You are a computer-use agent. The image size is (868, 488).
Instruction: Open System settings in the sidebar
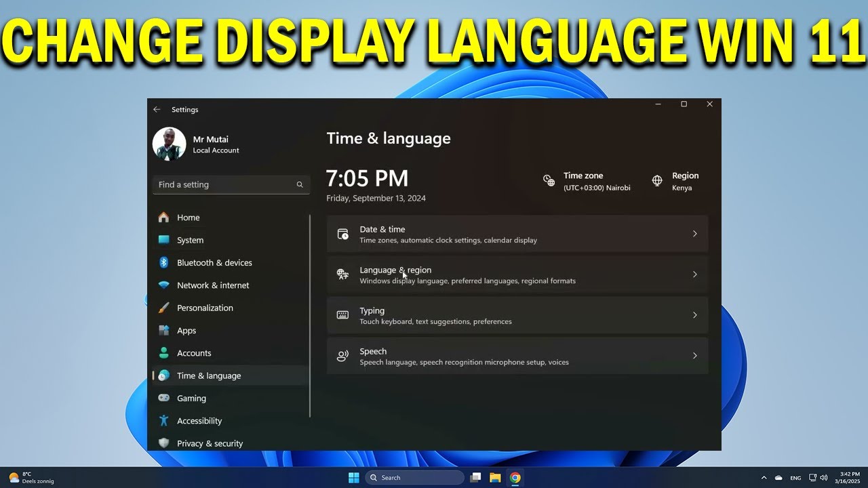click(x=231, y=240)
